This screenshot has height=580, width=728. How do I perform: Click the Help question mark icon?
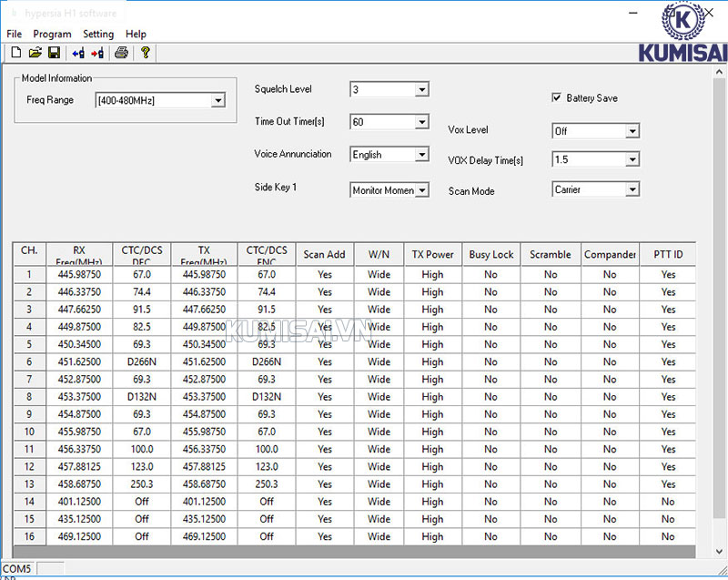[x=145, y=53]
